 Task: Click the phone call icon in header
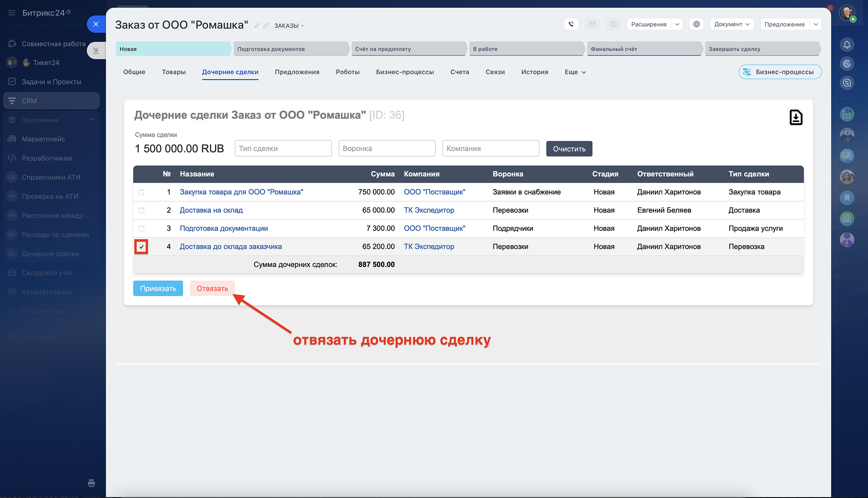571,24
